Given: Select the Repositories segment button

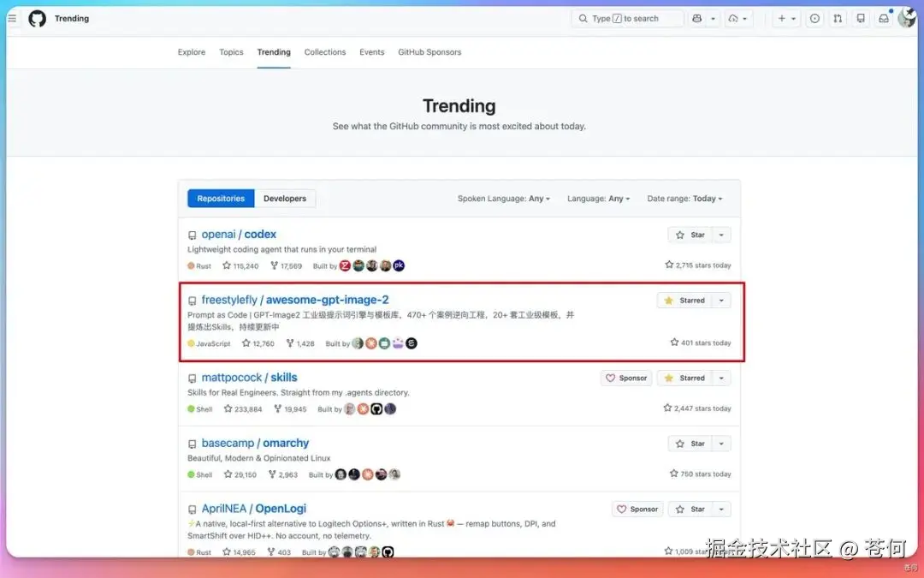Looking at the screenshot, I should pyautogui.click(x=221, y=198).
